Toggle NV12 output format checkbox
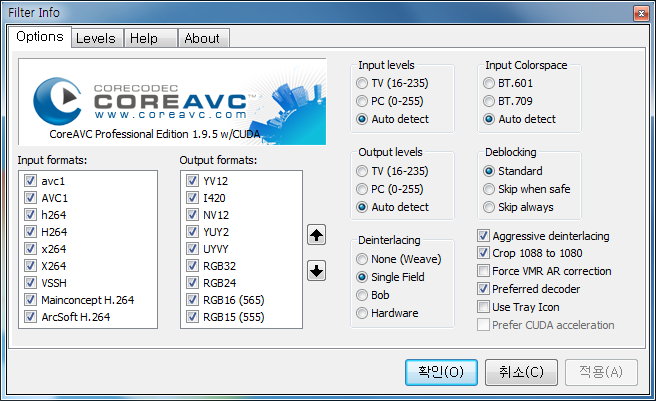The height and width of the screenshot is (401, 656). [x=192, y=215]
